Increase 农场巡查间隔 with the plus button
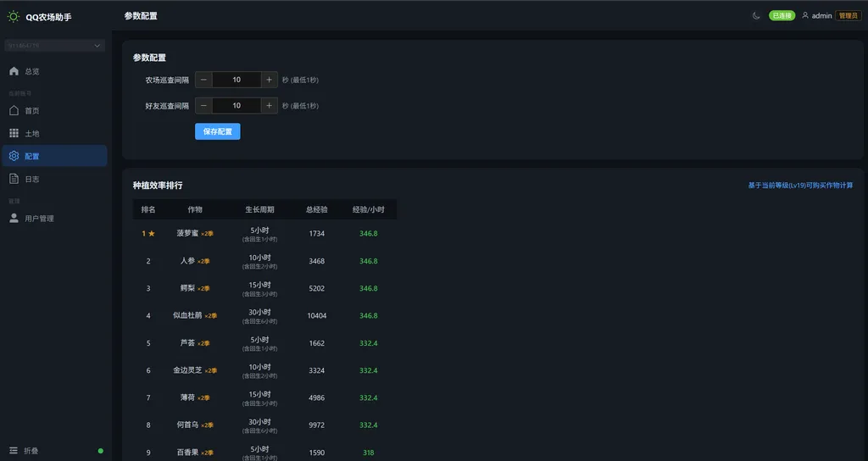 pyautogui.click(x=269, y=80)
